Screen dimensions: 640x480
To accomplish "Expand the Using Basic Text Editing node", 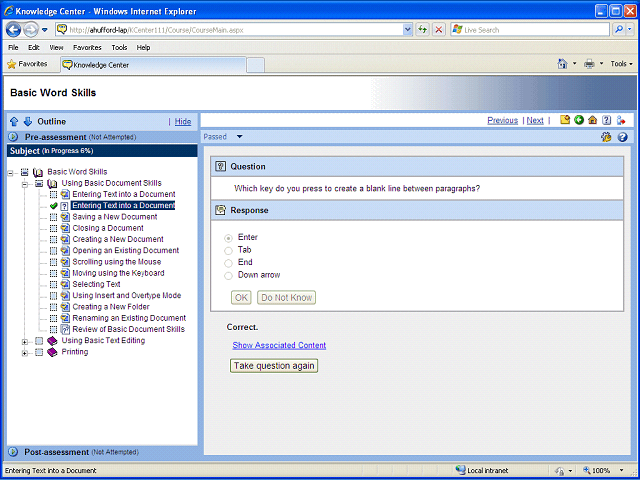I will click(25, 342).
